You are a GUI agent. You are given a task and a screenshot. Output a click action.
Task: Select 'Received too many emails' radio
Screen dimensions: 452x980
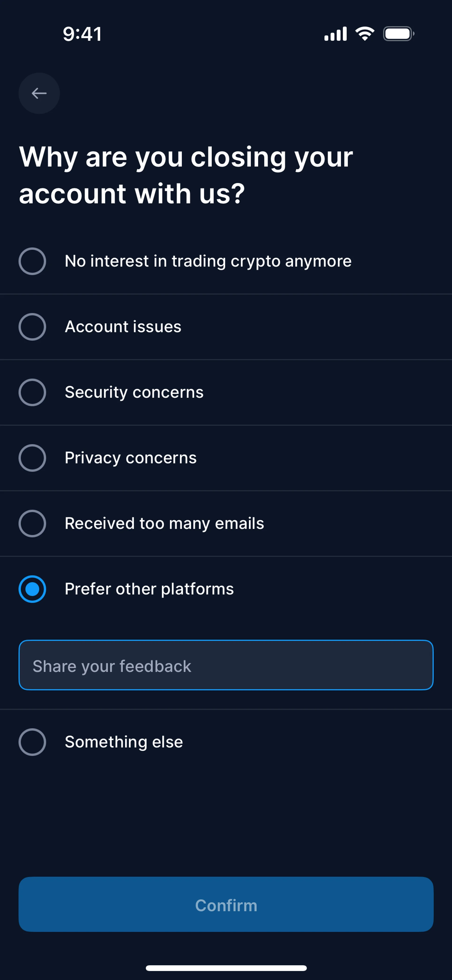[x=32, y=523]
